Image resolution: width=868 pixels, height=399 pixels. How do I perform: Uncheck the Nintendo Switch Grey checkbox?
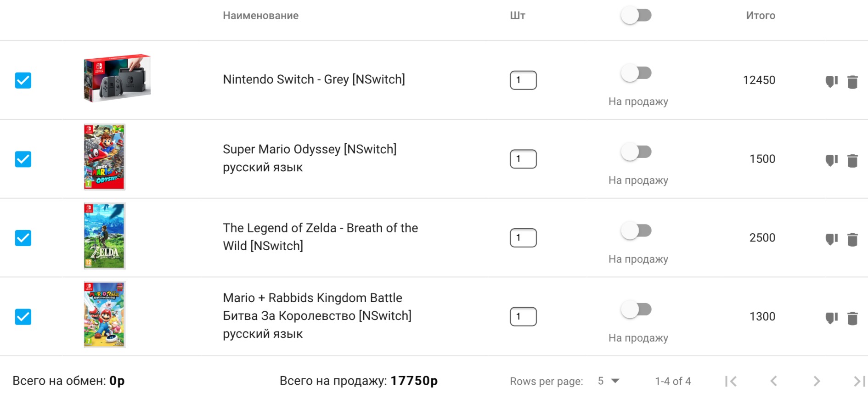pos(23,80)
